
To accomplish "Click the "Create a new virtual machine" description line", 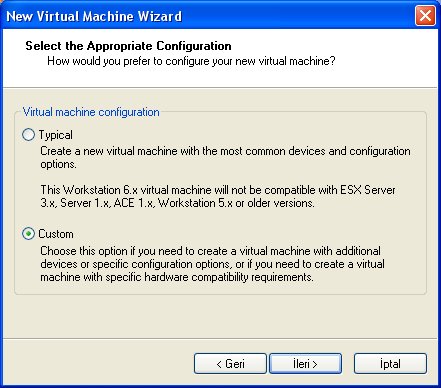I will coord(225,151).
